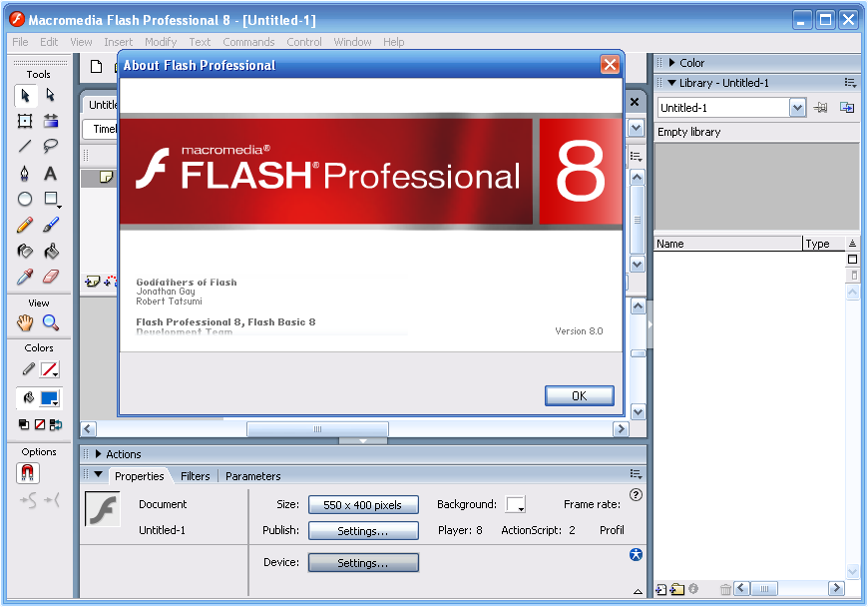This screenshot has height=607, width=868.
Task: Collapse the Properties panel arrow
Action: pyautogui.click(x=99, y=474)
